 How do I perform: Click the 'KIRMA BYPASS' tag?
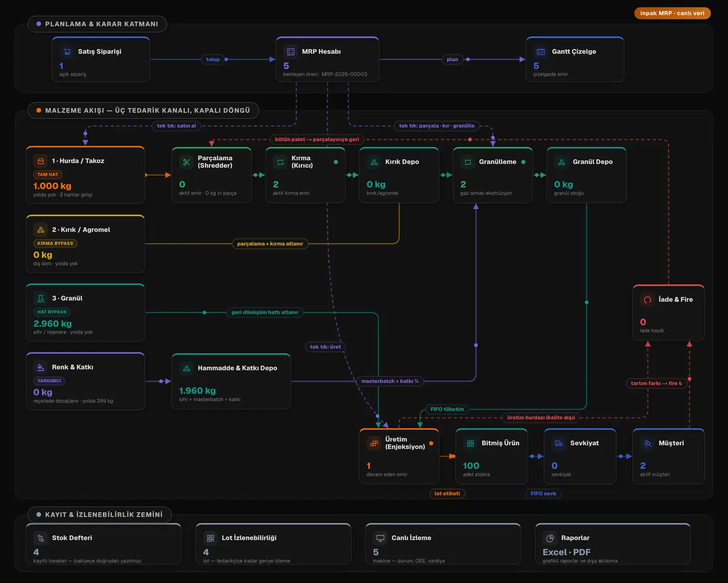55,243
